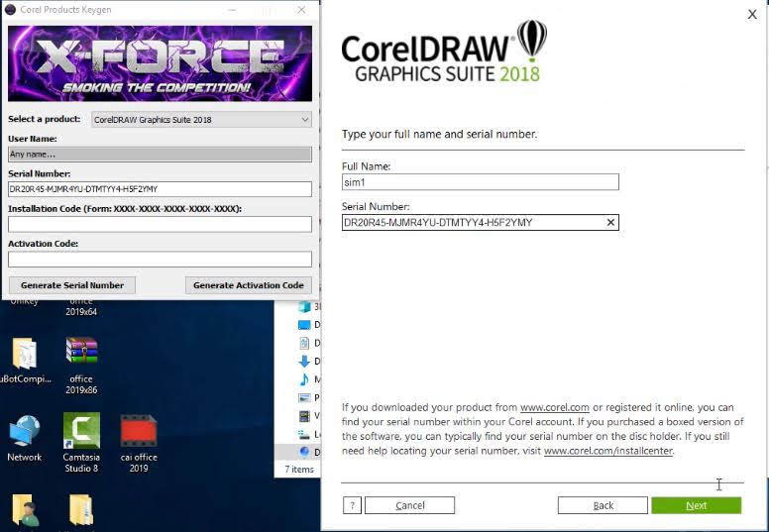Screen dimensions: 769x532
Task: Open the www.corel.com/installcenter link
Action: coord(608,451)
